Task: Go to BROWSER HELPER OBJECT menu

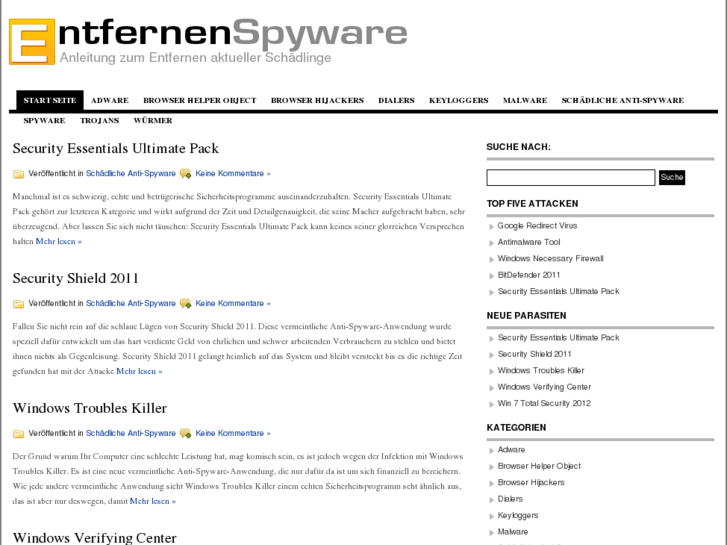Action: [x=200, y=100]
